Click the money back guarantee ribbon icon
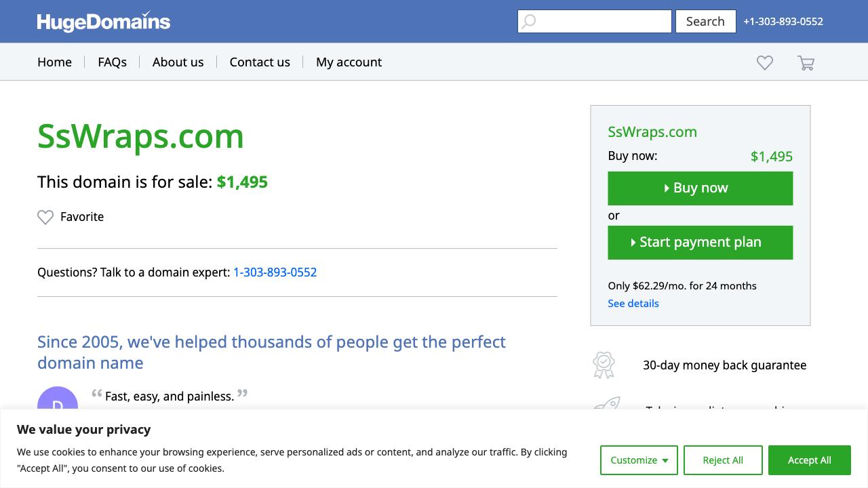 604,365
